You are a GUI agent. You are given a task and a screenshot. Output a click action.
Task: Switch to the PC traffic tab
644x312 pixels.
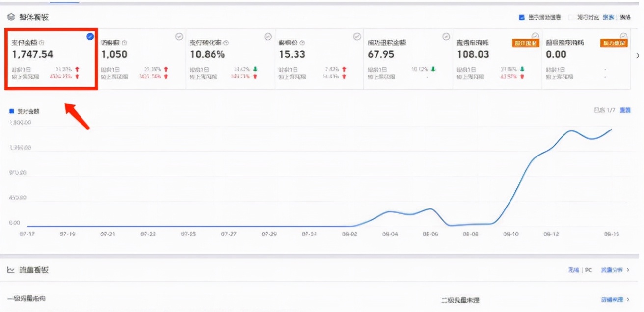coord(589,270)
